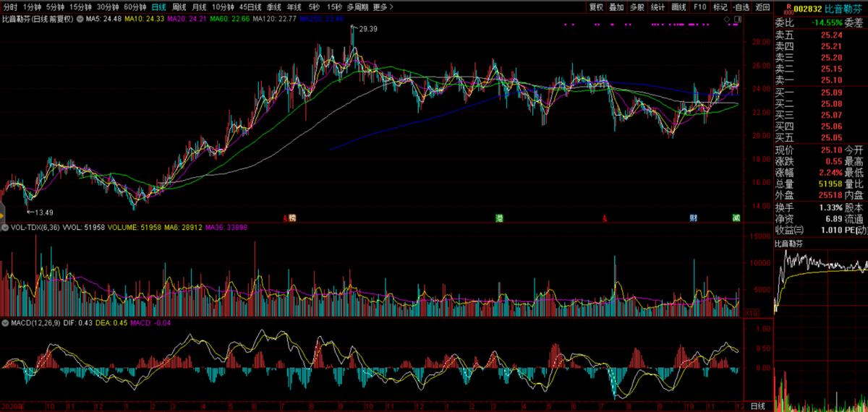
Task: Select the 60分钟 period tab
Action: tap(135, 7)
